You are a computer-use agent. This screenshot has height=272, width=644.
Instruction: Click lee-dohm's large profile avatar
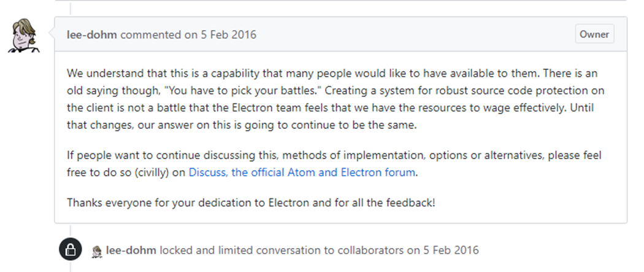point(23,35)
